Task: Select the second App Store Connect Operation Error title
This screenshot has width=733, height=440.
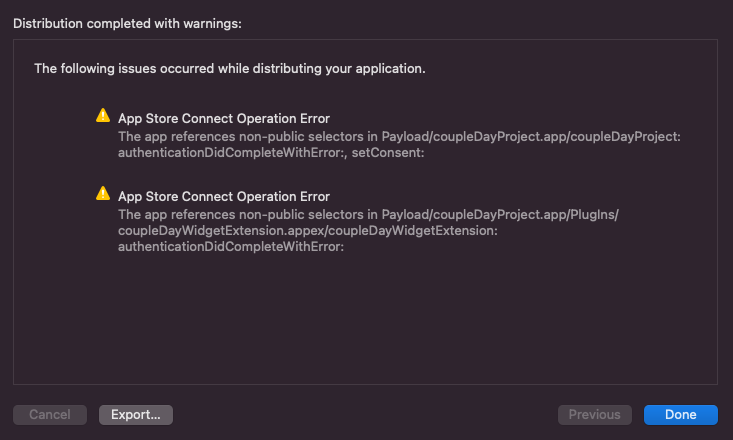Action: tap(224, 197)
